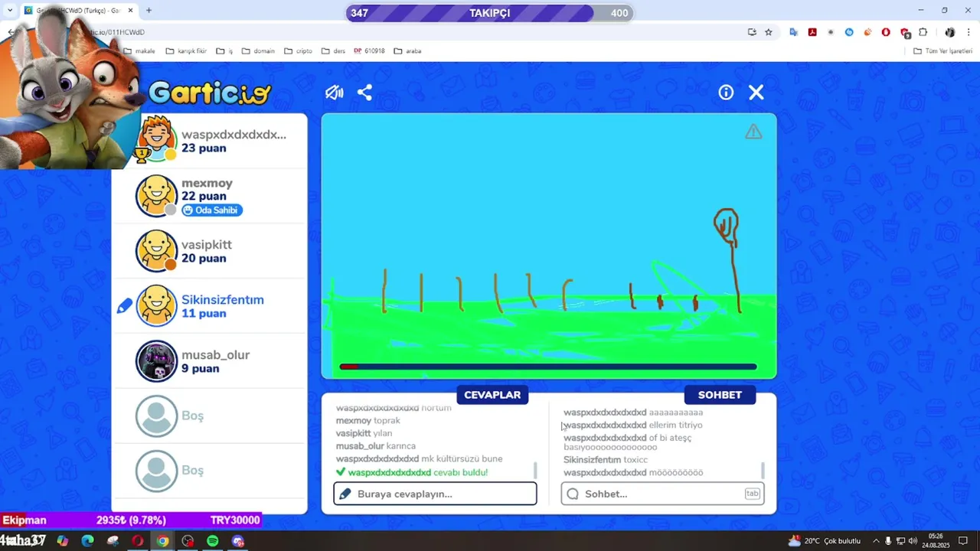Image resolution: width=980 pixels, height=551 pixels.
Task: Click the tab key hint in chat field
Action: (752, 494)
